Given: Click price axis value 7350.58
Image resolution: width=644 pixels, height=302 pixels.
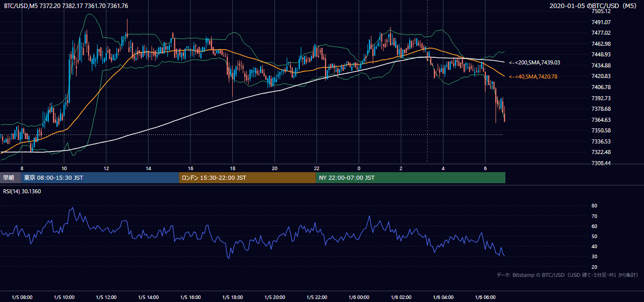Looking at the screenshot, I should click(601, 130).
